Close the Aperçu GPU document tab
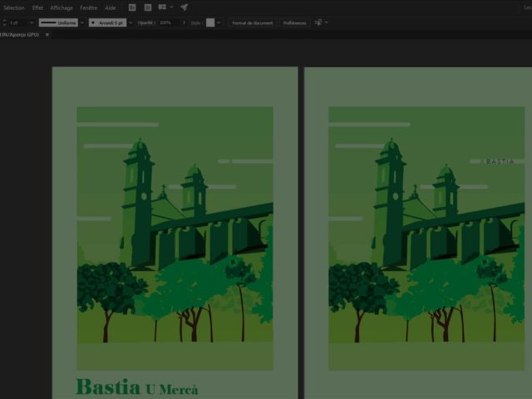The image size is (532, 399). pos(47,35)
